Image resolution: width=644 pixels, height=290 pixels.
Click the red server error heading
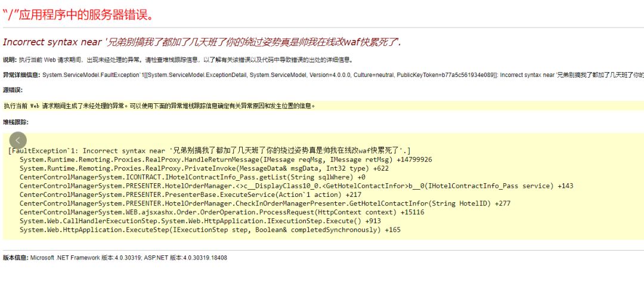point(79,16)
